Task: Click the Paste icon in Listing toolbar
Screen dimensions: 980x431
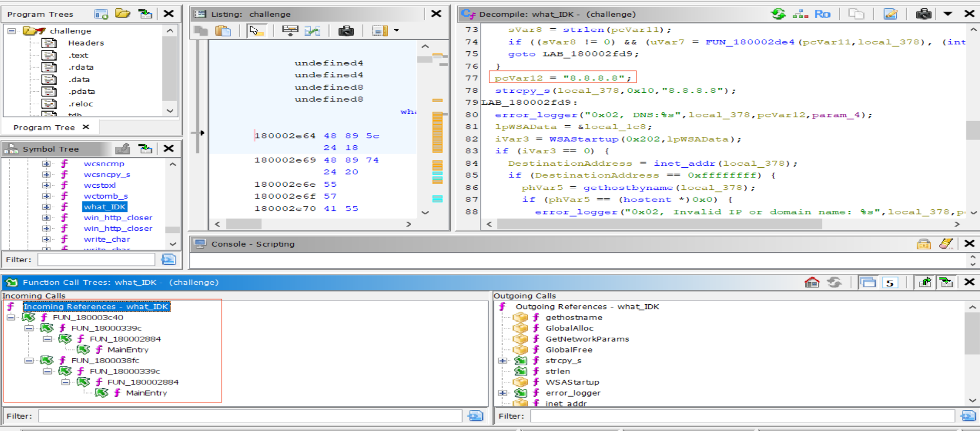Action: point(223,31)
